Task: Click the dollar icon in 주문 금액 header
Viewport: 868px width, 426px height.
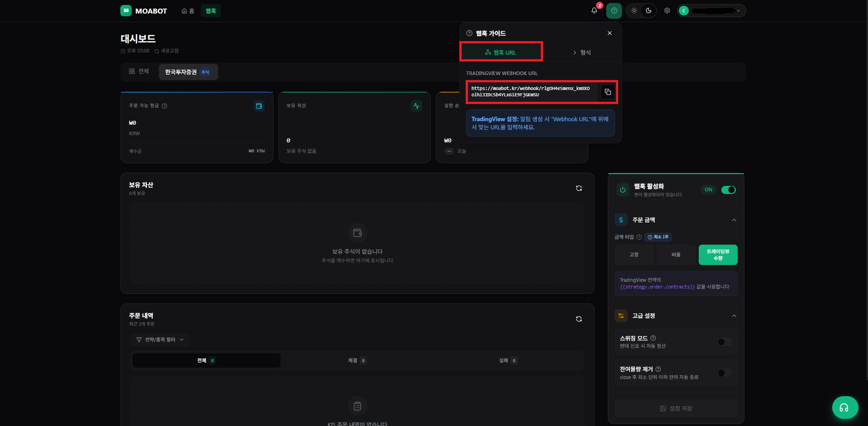Action: pyautogui.click(x=621, y=220)
